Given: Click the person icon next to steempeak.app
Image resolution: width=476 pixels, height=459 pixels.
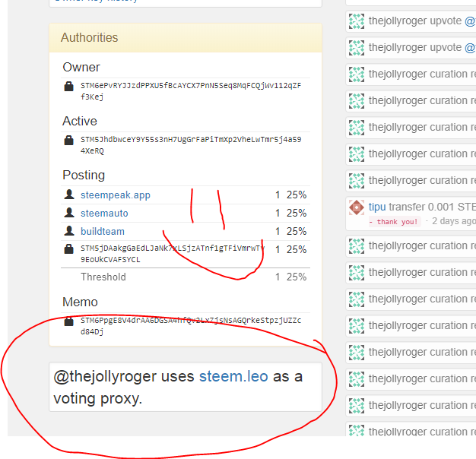Looking at the screenshot, I should 69,195.
